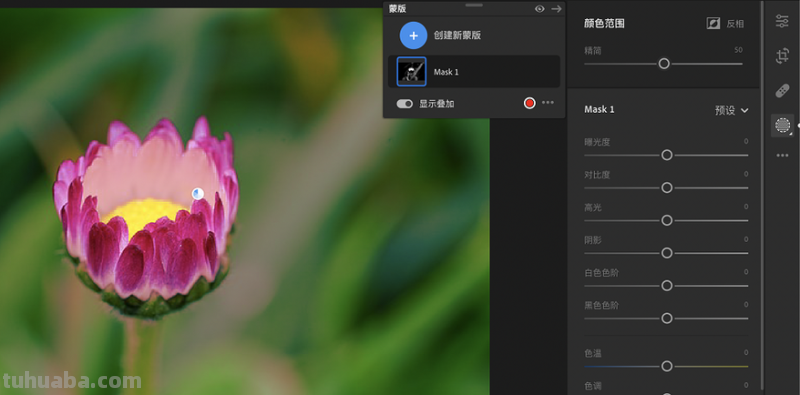Screen dimensions: 800x395
Task: Select the Healing brush tool
Action: pyautogui.click(x=782, y=91)
